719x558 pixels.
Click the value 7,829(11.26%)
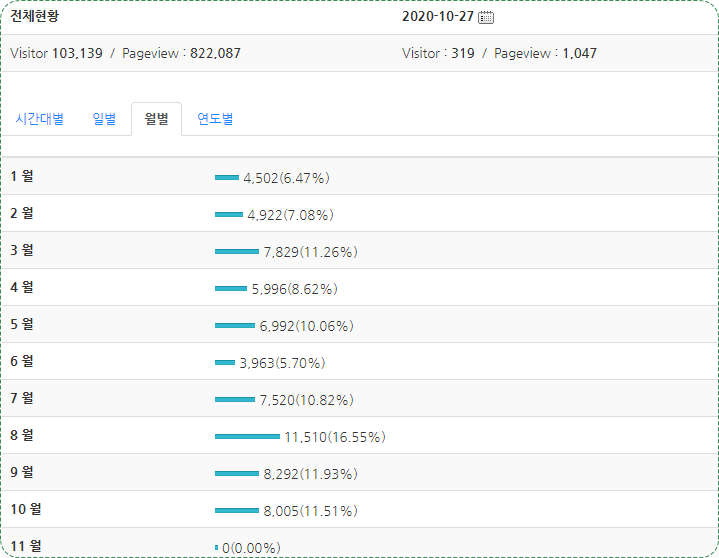(310, 252)
